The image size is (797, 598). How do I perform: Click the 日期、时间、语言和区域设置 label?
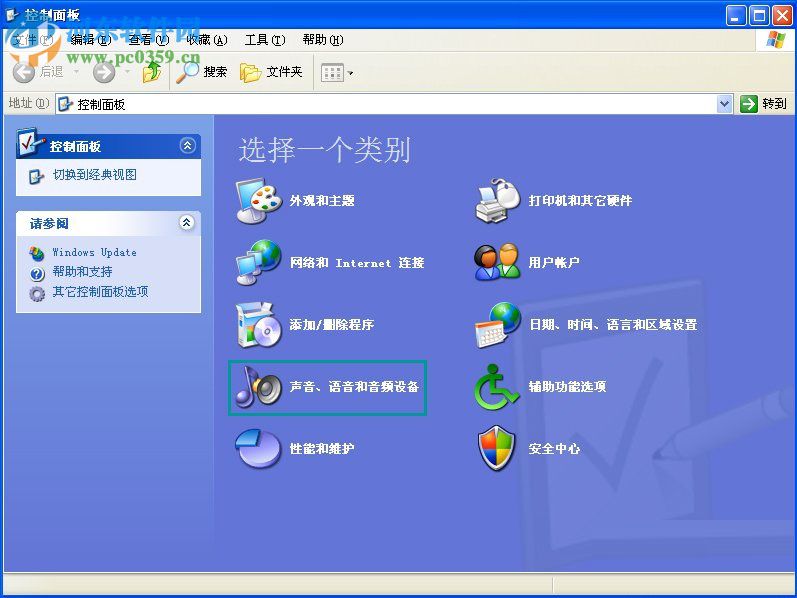pyautogui.click(x=613, y=324)
